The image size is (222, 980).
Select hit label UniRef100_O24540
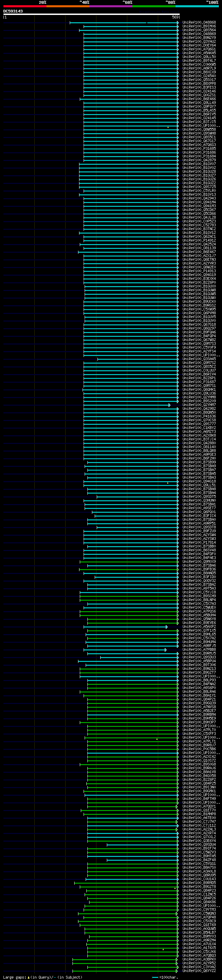(199, 76)
